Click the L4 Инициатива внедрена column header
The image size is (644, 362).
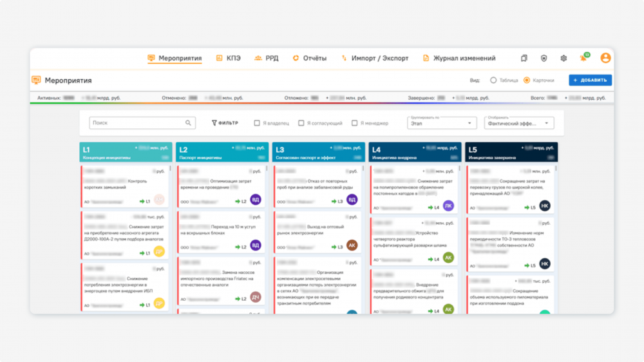[x=415, y=152]
